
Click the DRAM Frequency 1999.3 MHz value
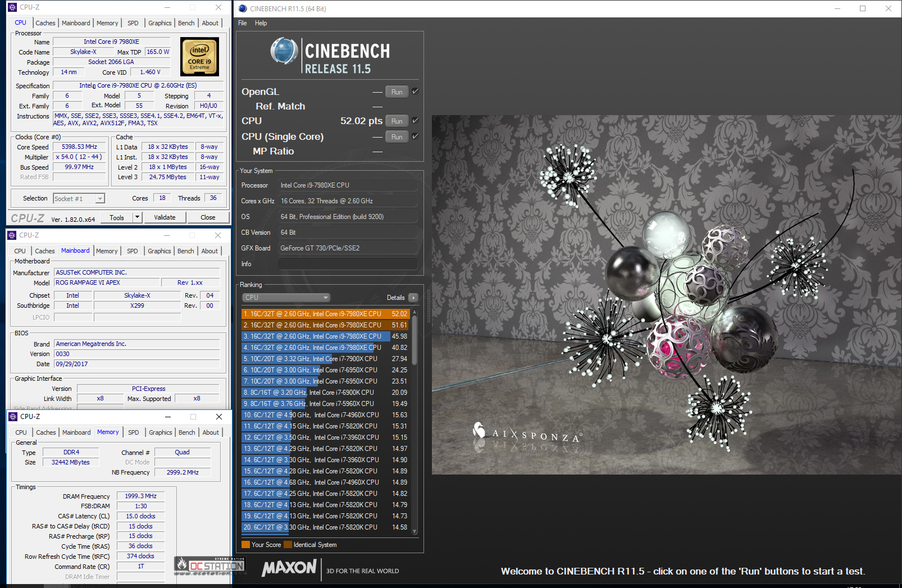[140, 496]
